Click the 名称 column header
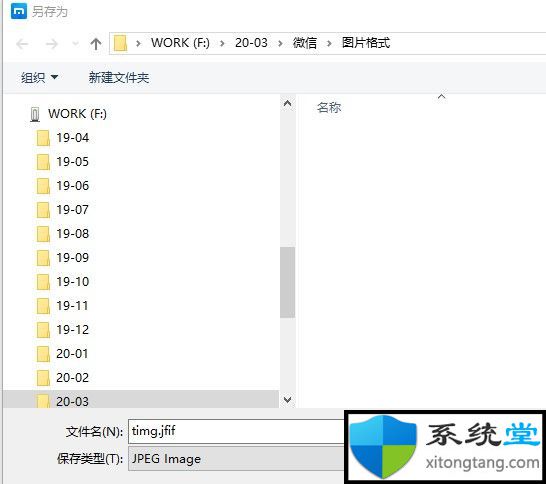The image size is (546, 484). pyautogui.click(x=329, y=108)
